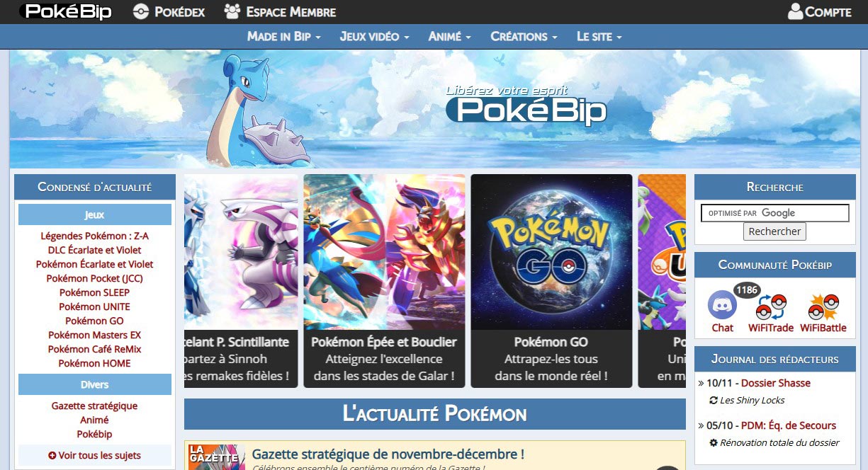
Task: Click the PokéBip logo in top bar
Action: (x=66, y=11)
